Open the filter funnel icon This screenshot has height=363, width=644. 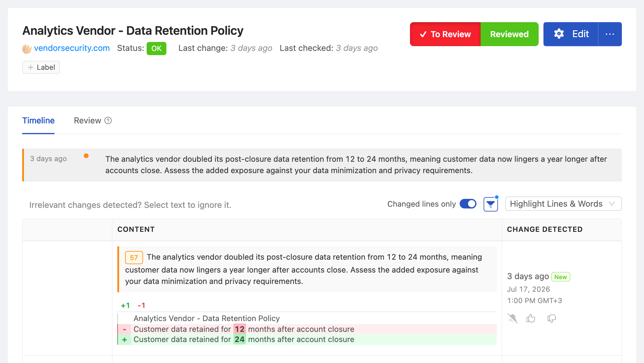(x=491, y=204)
